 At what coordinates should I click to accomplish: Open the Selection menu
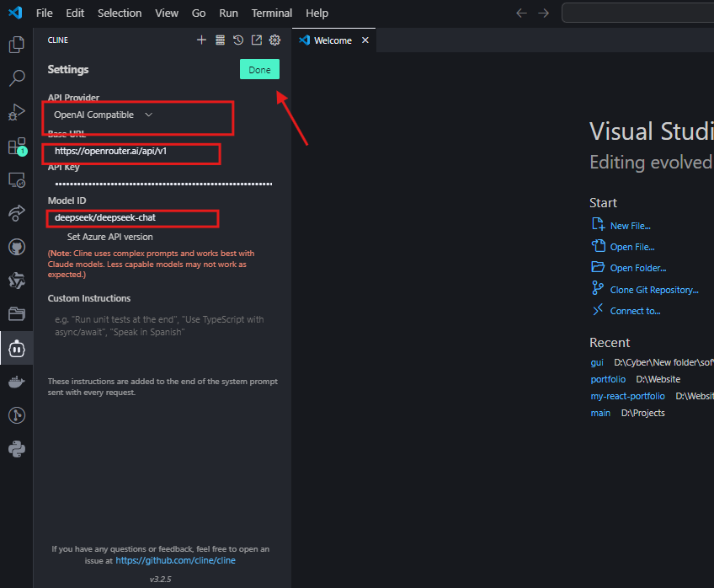120,13
